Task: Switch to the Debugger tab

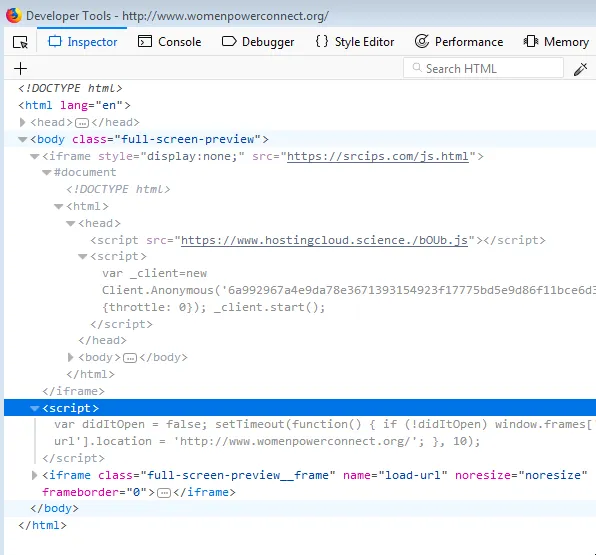Action: pos(258,42)
